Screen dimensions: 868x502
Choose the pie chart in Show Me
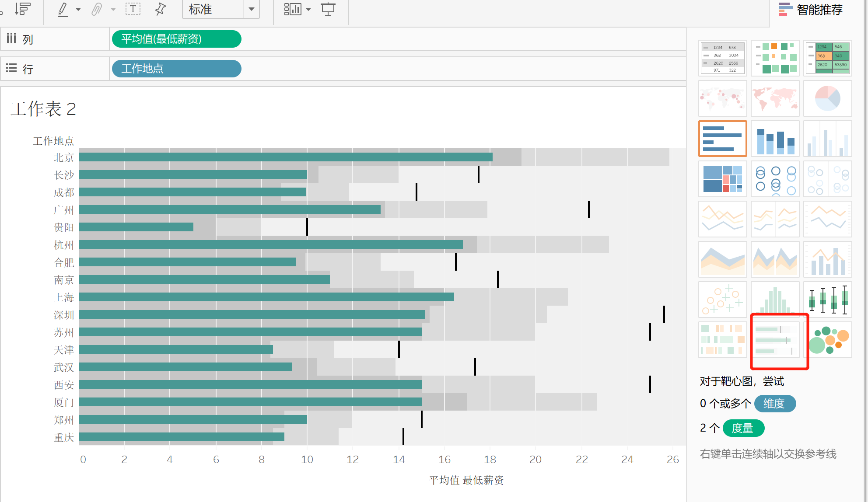click(x=827, y=98)
